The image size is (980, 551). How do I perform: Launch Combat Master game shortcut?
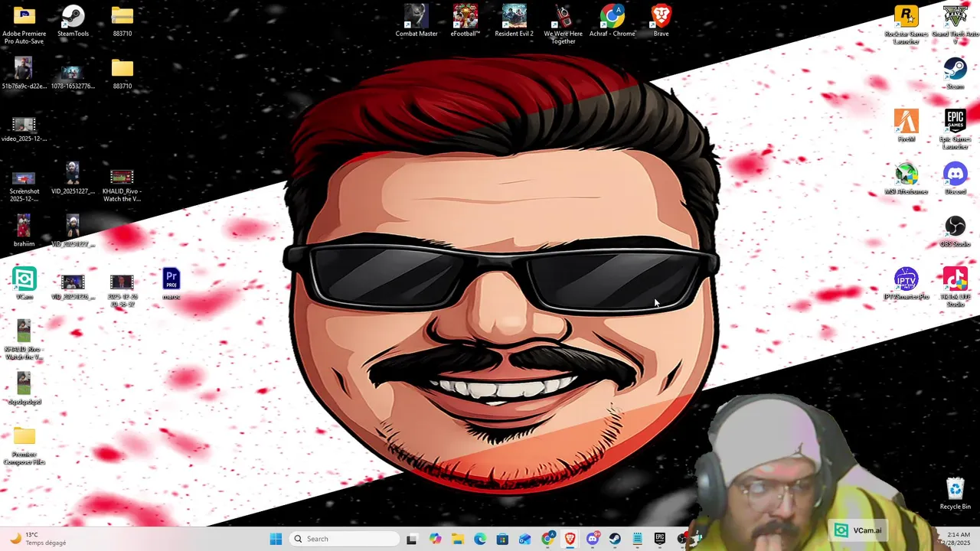click(416, 21)
